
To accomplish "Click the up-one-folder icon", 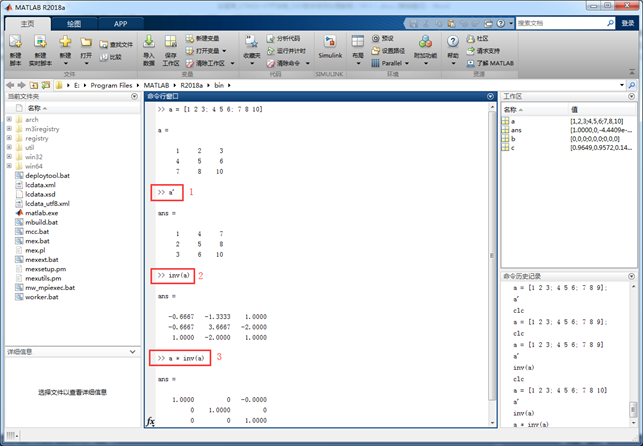I will click(x=34, y=85).
